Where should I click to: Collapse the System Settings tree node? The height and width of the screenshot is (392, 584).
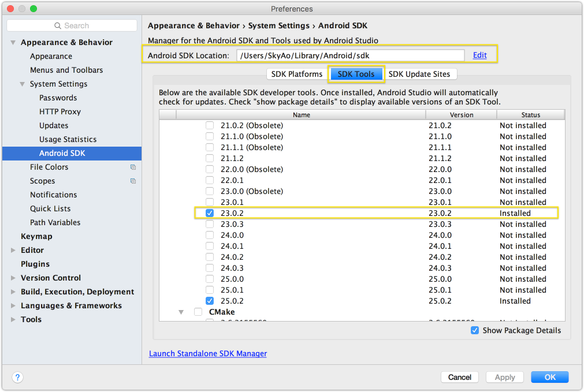23,84
